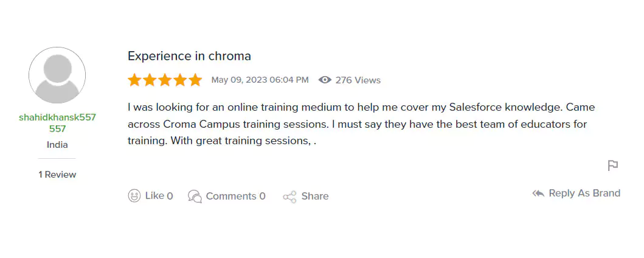Click the "276 Views" count text
The width and height of the screenshot is (644, 258).
(x=358, y=80)
